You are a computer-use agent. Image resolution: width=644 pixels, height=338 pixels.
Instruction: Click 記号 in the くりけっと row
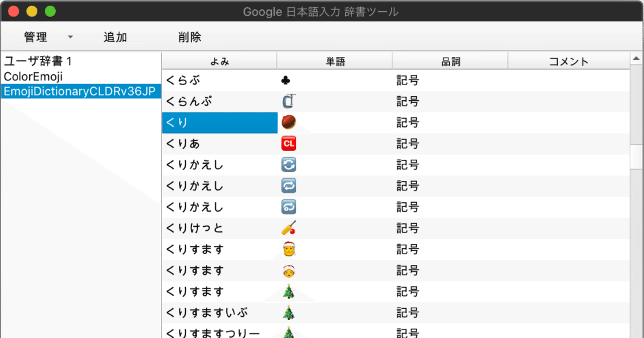pos(408,228)
